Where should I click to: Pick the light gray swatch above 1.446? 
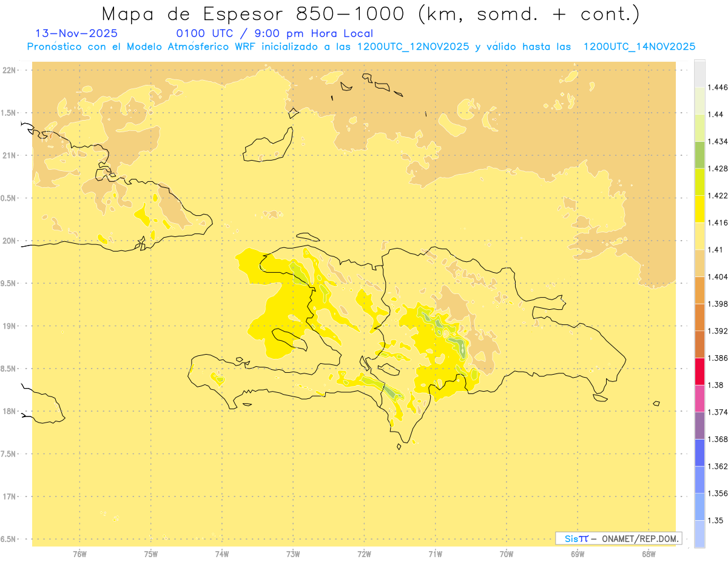pos(699,73)
